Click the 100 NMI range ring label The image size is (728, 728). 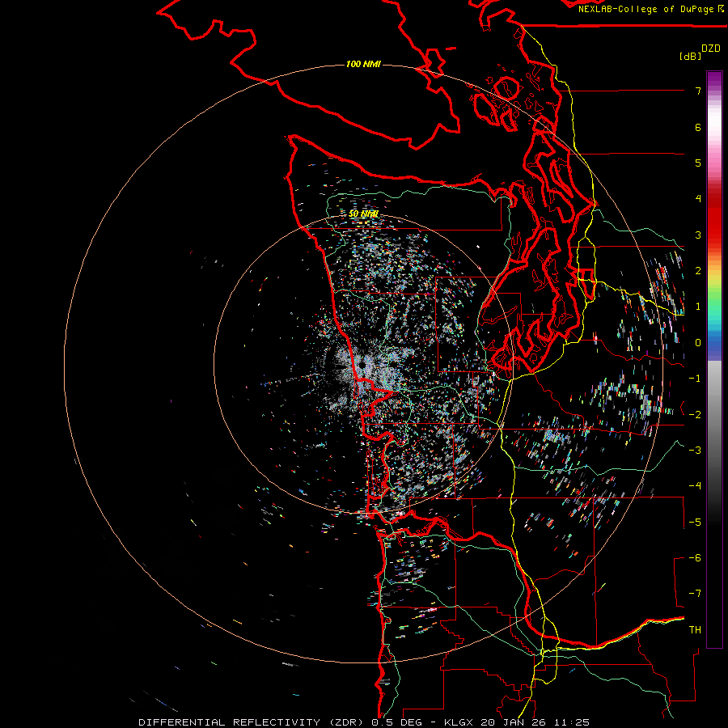[x=363, y=64]
